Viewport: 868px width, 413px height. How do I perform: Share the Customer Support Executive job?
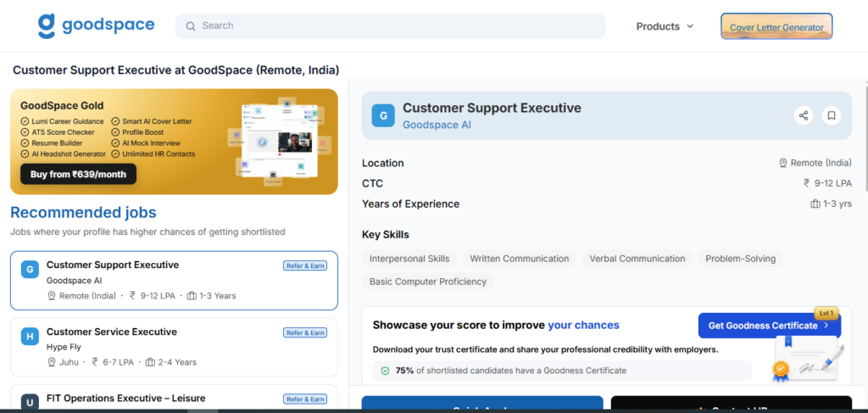804,115
